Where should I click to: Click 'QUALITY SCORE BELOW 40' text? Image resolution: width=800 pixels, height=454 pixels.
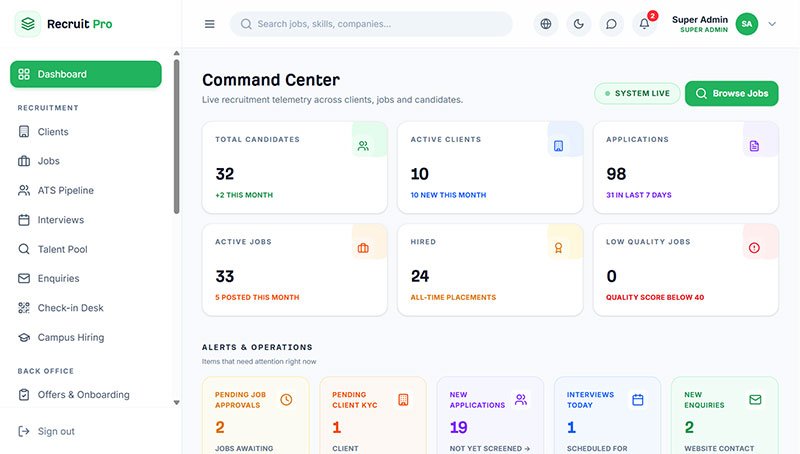click(655, 297)
